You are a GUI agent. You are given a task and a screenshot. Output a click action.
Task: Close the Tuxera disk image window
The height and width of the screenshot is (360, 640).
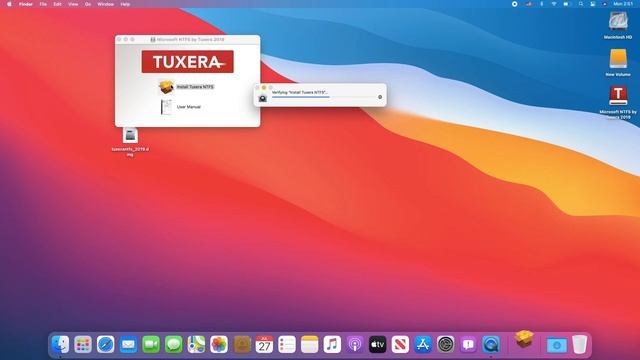[119, 40]
